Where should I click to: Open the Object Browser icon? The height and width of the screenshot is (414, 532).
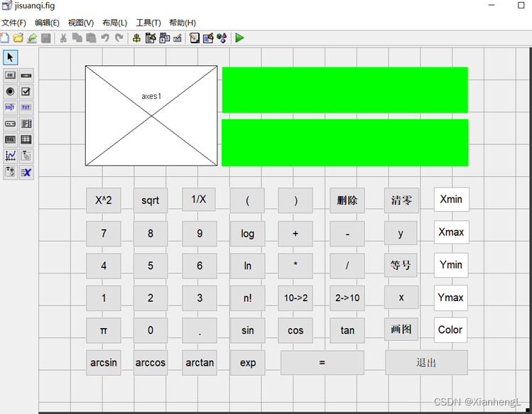222,38
